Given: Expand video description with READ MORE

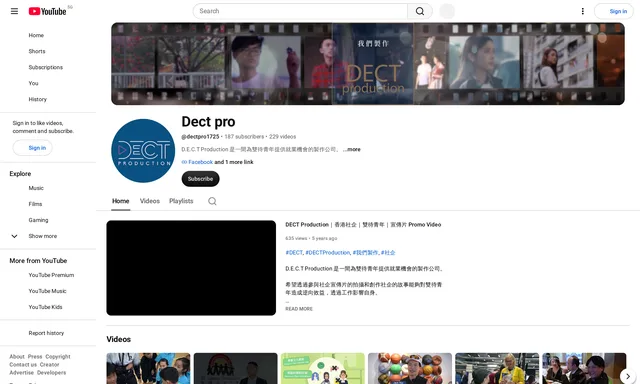Looking at the screenshot, I should click(299, 309).
